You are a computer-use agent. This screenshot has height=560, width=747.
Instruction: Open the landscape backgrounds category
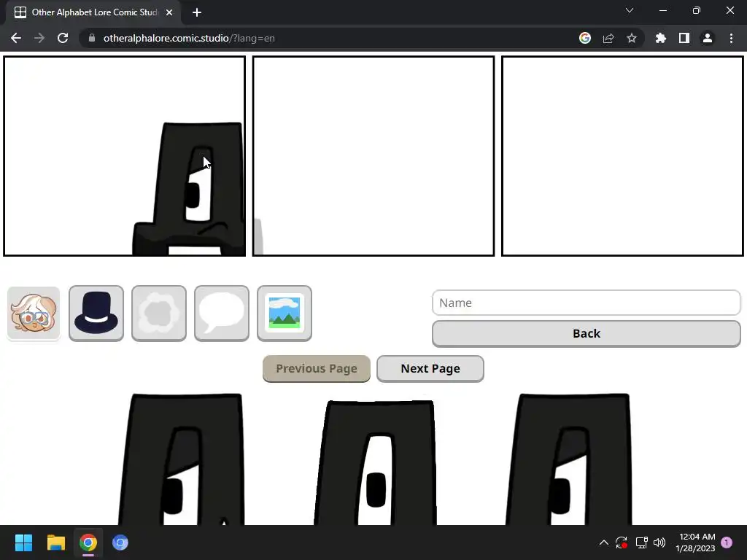tap(285, 314)
